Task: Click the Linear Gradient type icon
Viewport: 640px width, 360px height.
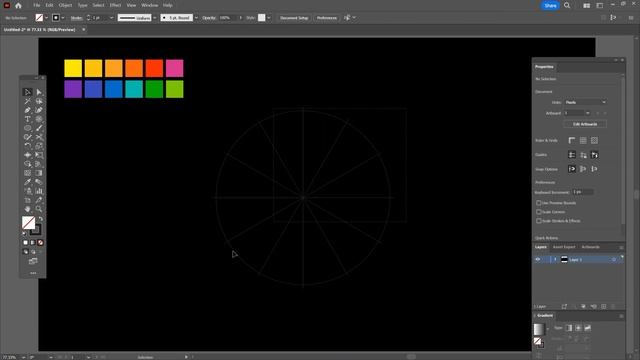Action: (x=569, y=328)
